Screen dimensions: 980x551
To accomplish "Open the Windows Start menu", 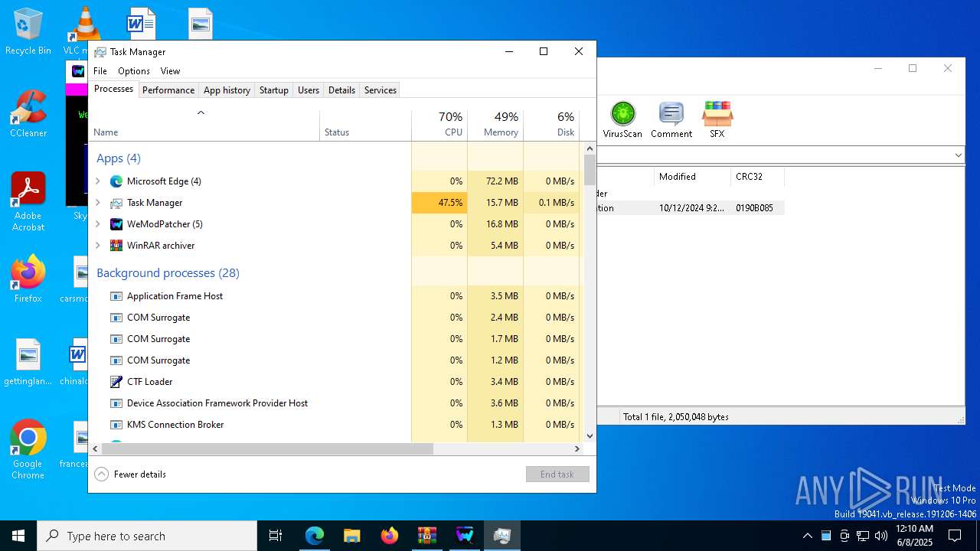I will click(18, 536).
